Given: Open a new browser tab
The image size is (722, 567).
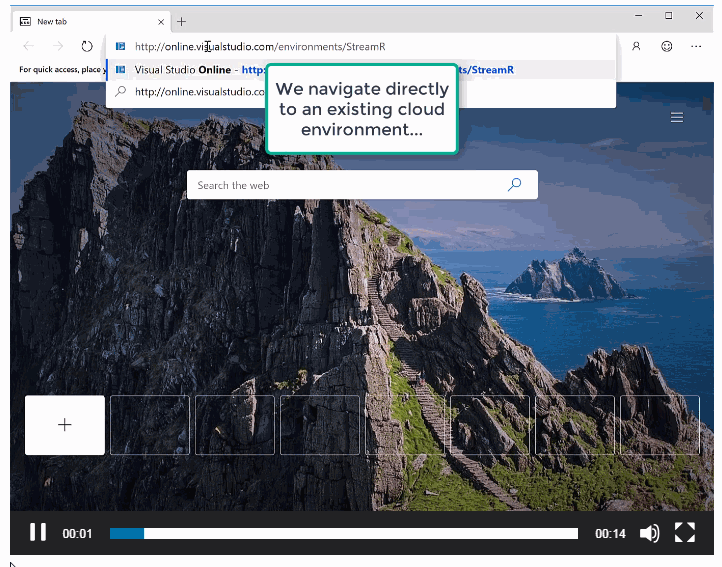Looking at the screenshot, I should [181, 21].
